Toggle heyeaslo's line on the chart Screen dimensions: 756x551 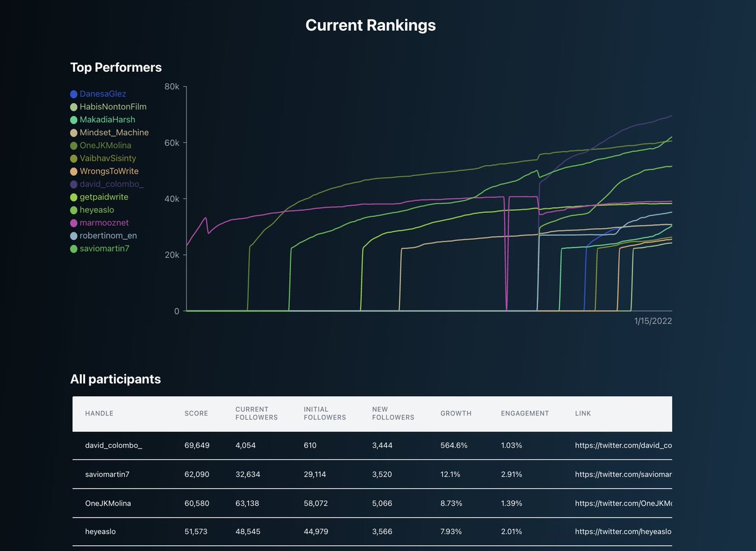(74, 210)
